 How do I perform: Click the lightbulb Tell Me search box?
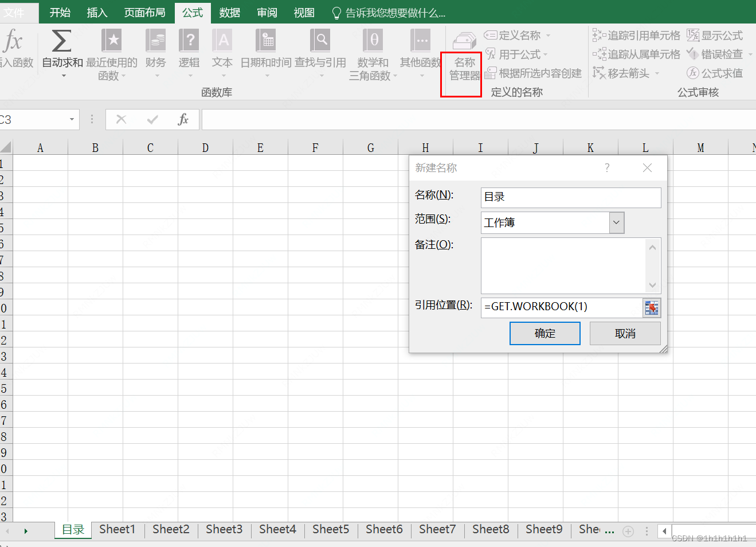click(389, 13)
